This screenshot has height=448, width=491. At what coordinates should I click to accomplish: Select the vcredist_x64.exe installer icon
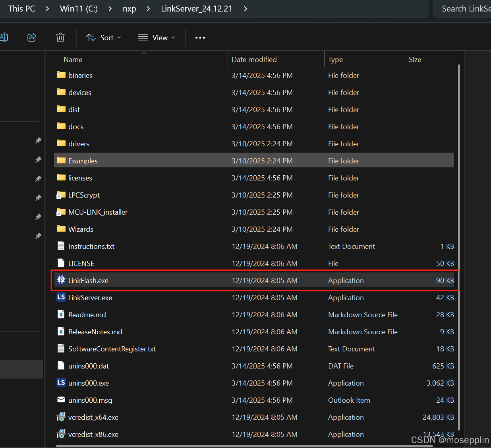(x=61, y=417)
